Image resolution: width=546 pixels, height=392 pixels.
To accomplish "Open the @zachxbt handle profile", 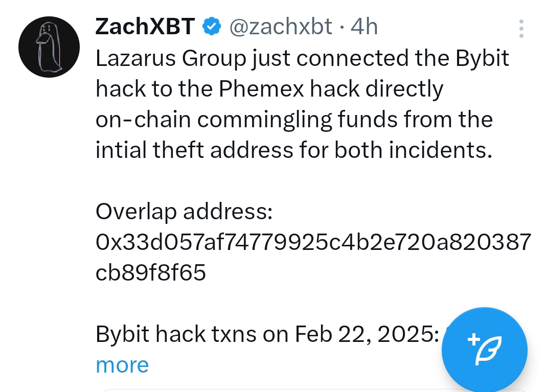I will pyautogui.click(x=281, y=27).
